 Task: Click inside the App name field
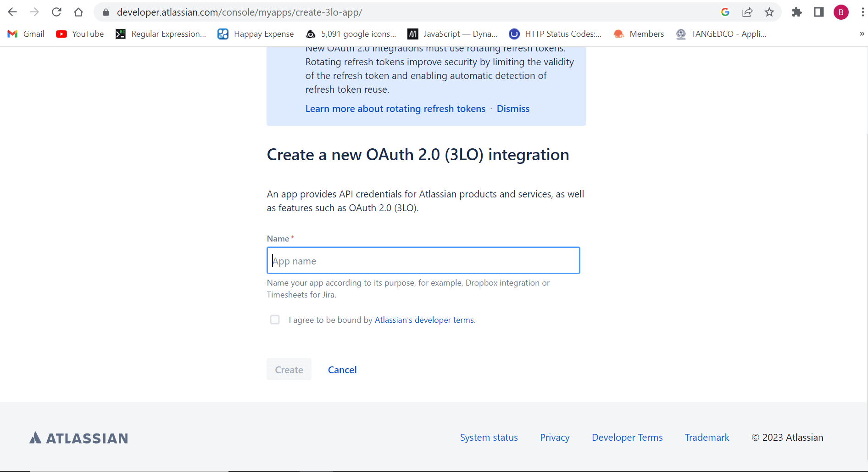click(423, 260)
